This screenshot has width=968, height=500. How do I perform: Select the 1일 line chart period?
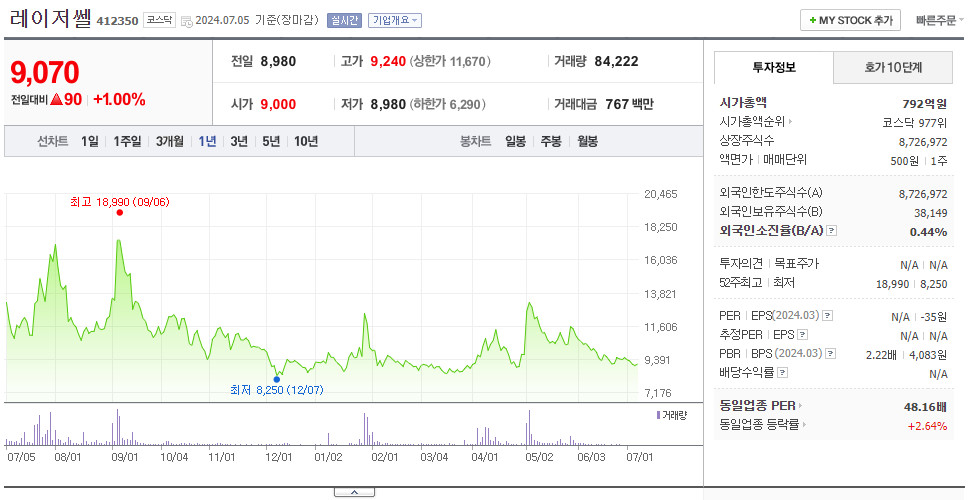[x=90, y=141]
